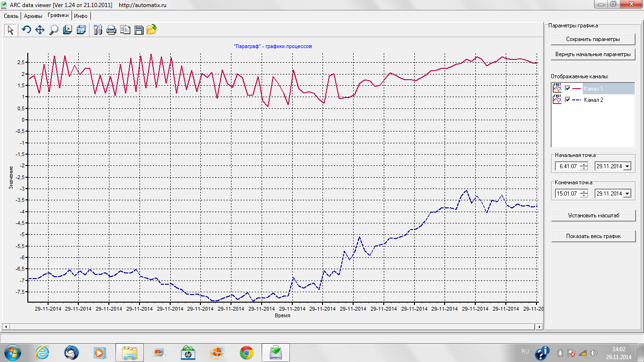Click the chart title "Параграф" - графики процессов
Viewport: 644px width, 362px height.
(x=272, y=46)
